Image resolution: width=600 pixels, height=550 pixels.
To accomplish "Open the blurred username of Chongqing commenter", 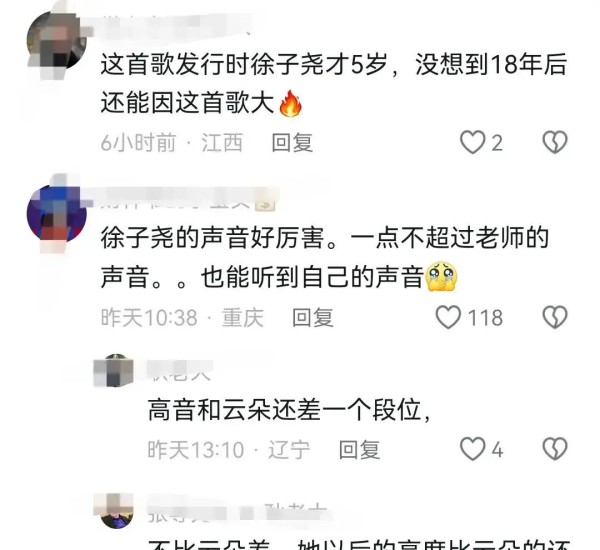I will (x=188, y=199).
